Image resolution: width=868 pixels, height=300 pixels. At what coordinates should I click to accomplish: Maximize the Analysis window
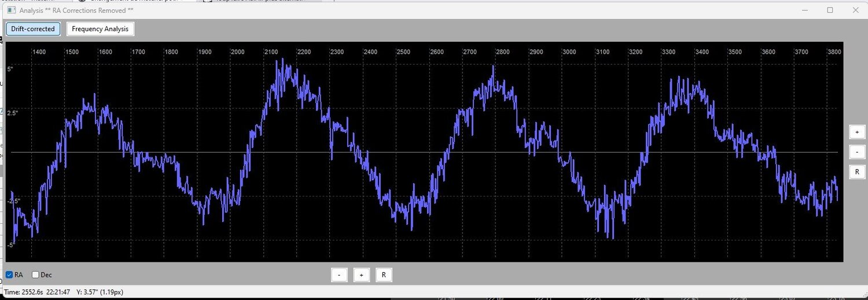(830, 10)
